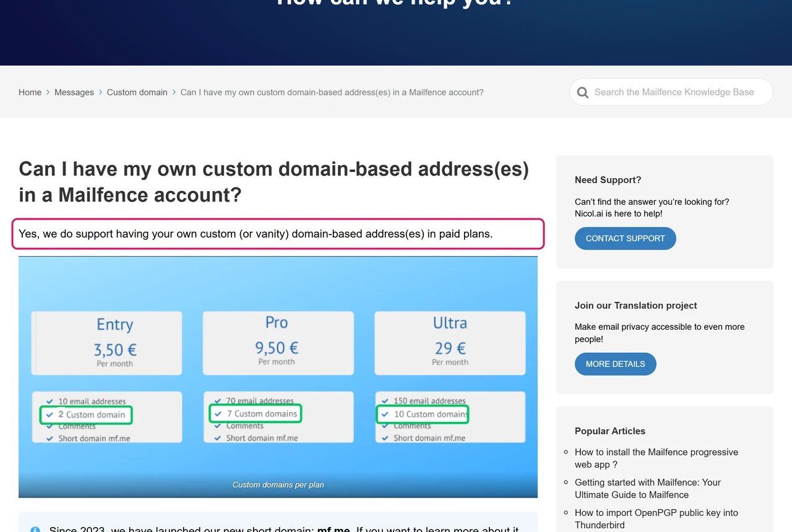Click the sentence about paid plans support
The height and width of the screenshot is (532, 792).
click(256, 234)
